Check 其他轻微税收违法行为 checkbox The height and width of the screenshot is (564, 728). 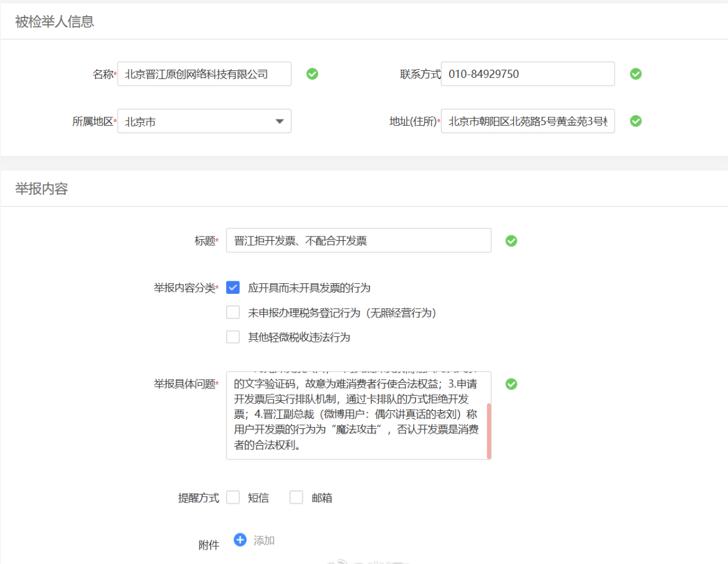point(233,337)
